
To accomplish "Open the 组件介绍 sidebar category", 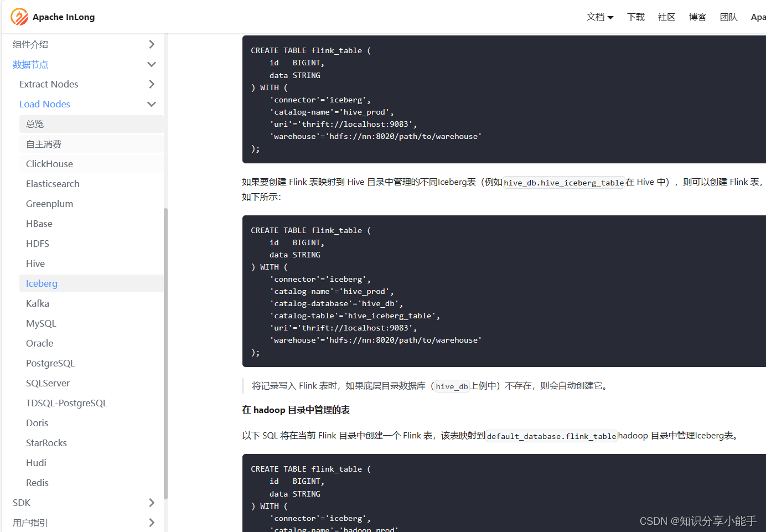I will [30, 44].
